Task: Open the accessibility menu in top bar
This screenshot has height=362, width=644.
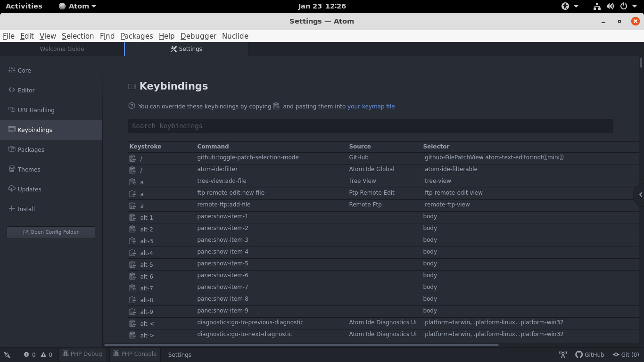Action: coord(570,6)
